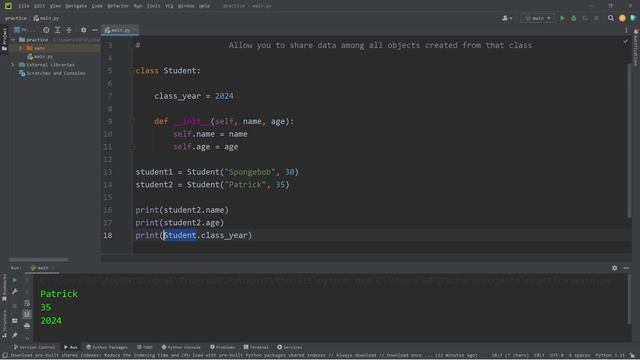Viewport: 640px width, 360px height.
Task: Click the PyCharm app logo
Action: (8, 6)
